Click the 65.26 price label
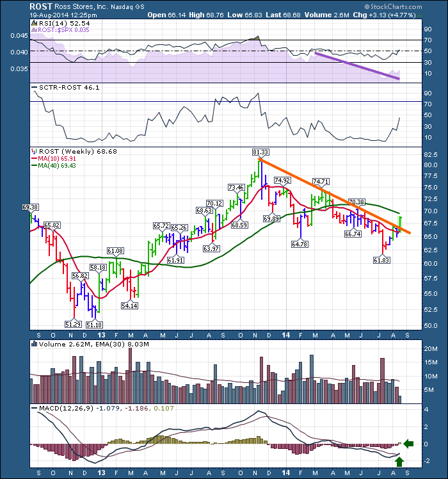Image resolution: width=448 pixels, height=479 pixels. (179, 227)
